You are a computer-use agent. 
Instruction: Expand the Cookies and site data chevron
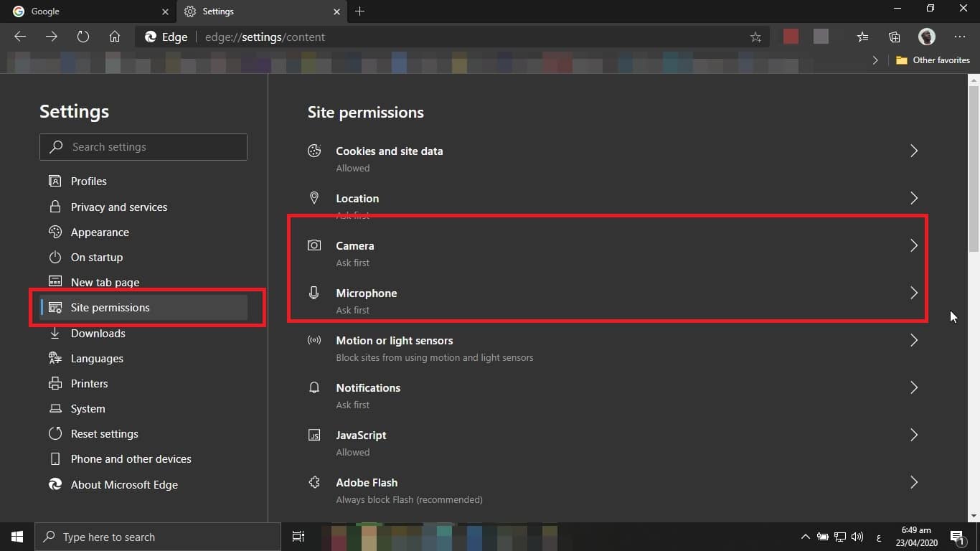tap(913, 151)
